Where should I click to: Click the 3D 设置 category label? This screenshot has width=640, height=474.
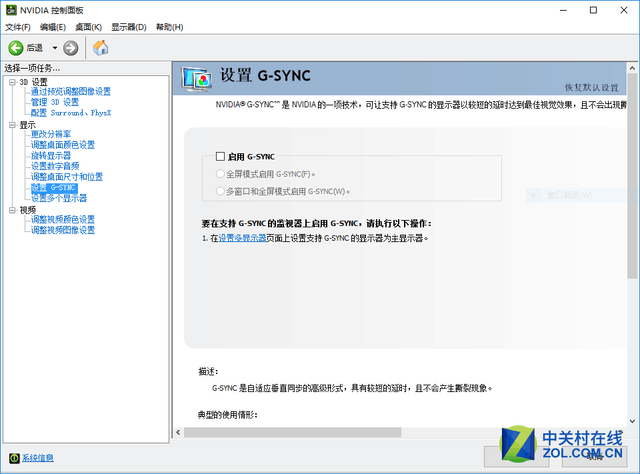(33, 82)
